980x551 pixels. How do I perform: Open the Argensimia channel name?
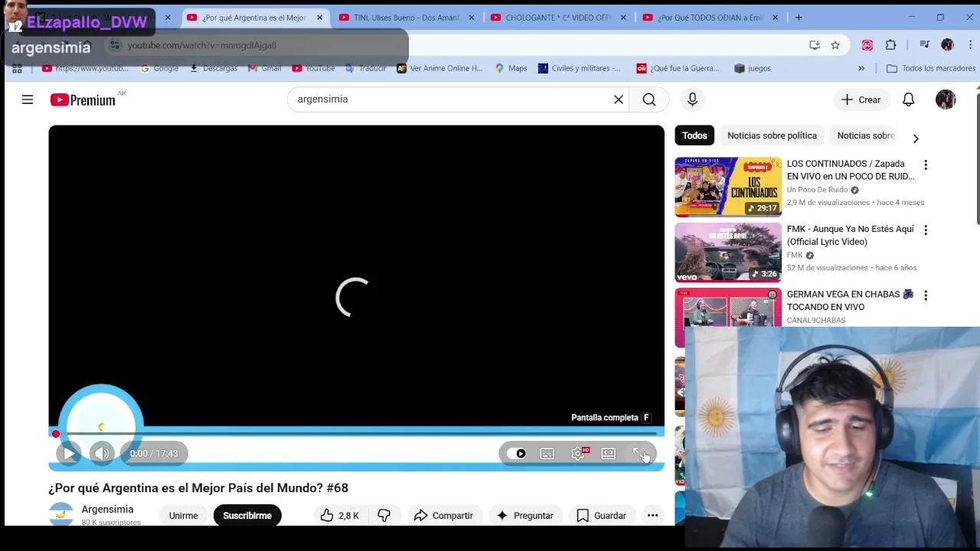107,509
